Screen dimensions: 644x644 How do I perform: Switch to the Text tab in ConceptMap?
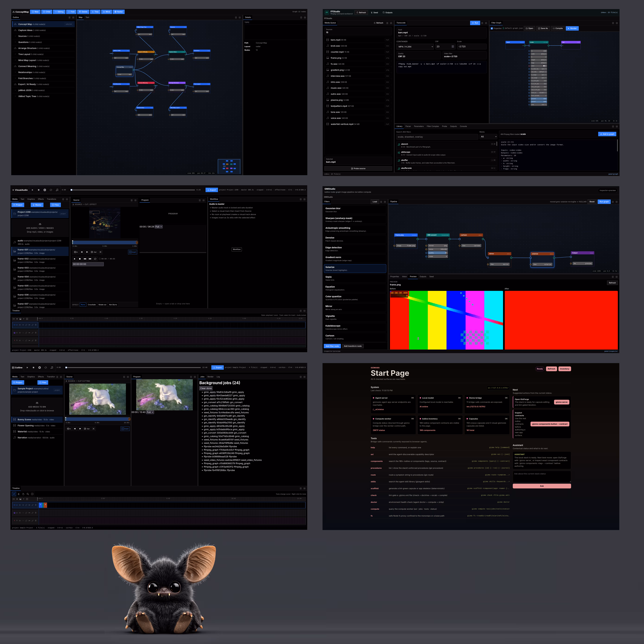pos(87,17)
